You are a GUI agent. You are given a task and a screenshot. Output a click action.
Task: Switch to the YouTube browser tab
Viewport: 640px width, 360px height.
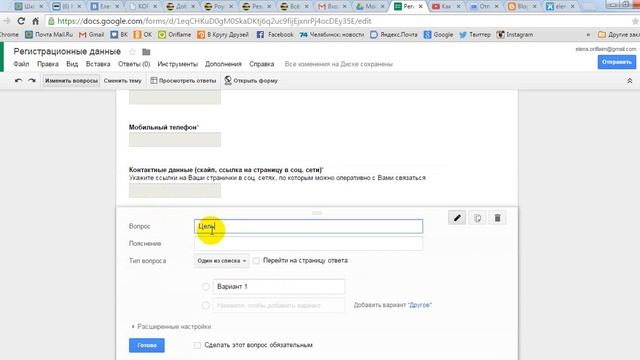click(446, 6)
